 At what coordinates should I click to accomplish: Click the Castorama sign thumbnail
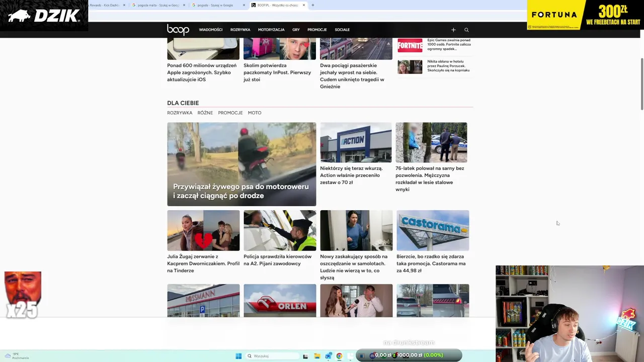tap(433, 230)
